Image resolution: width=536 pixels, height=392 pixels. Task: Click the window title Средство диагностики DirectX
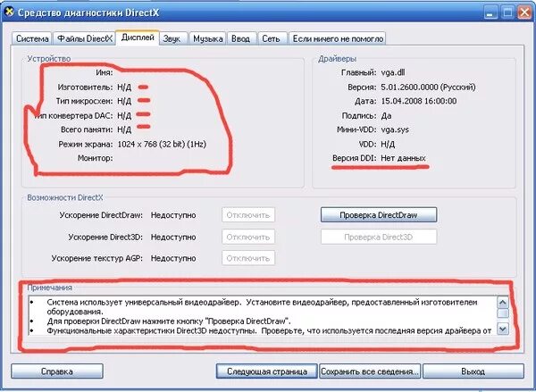click(x=88, y=13)
